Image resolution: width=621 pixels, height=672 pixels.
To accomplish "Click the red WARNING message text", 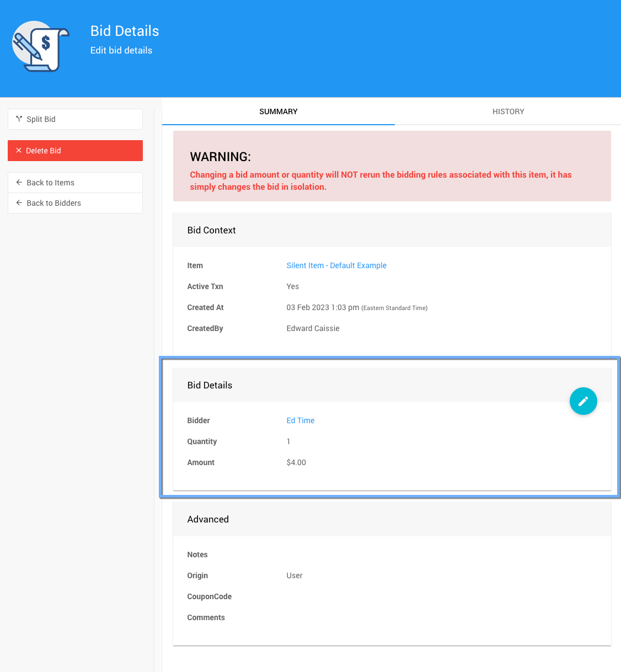I will 381,180.
